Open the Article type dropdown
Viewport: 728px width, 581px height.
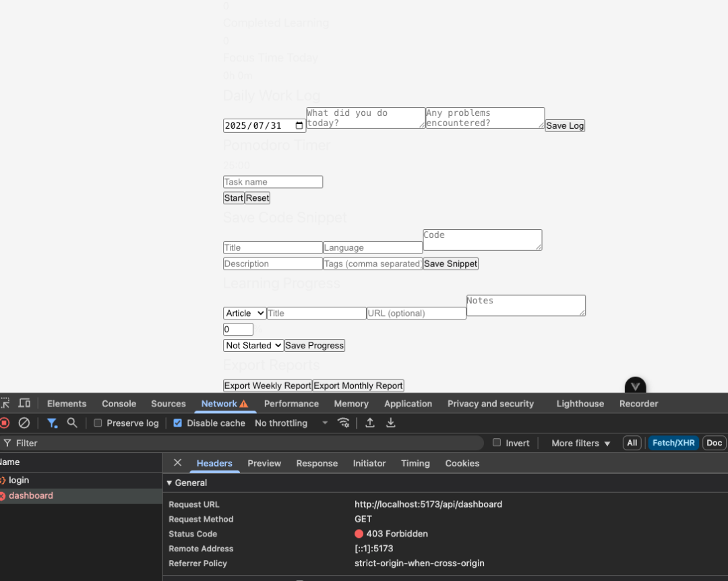point(244,313)
